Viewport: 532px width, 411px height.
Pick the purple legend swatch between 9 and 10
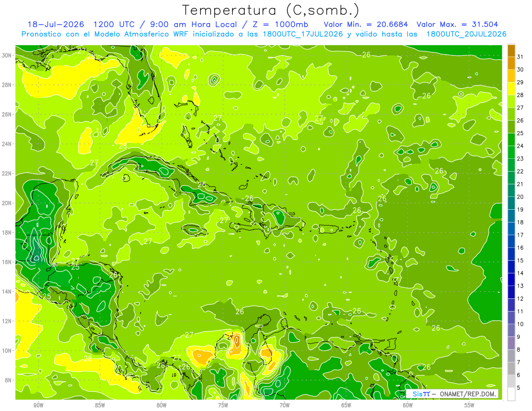pos(511,330)
